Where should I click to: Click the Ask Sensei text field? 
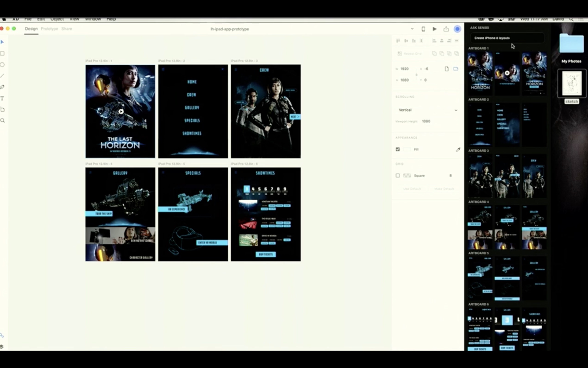click(x=507, y=38)
